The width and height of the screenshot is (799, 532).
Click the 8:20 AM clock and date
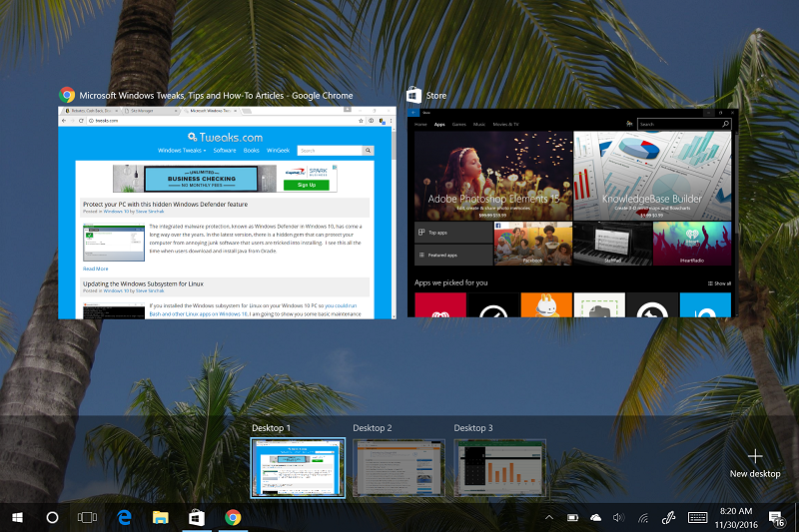point(736,518)
